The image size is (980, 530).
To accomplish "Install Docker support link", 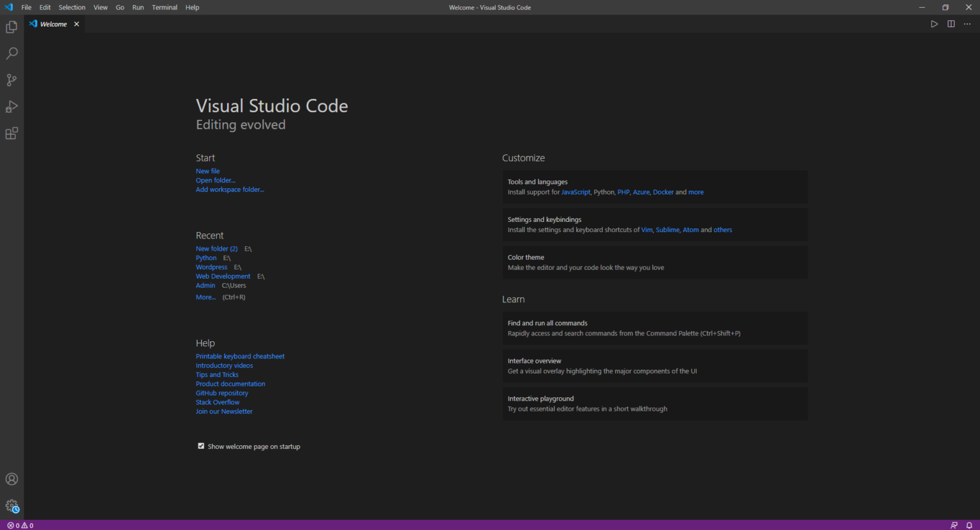I will click(x=663, y=192).
